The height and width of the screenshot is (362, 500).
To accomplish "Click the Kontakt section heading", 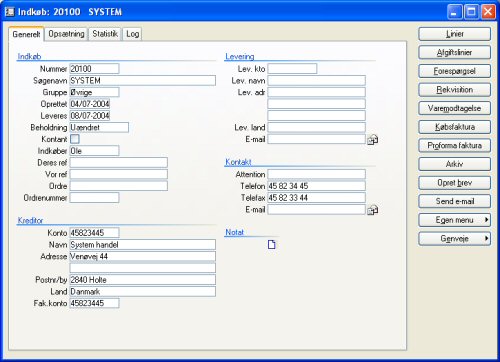I will 238,162.
